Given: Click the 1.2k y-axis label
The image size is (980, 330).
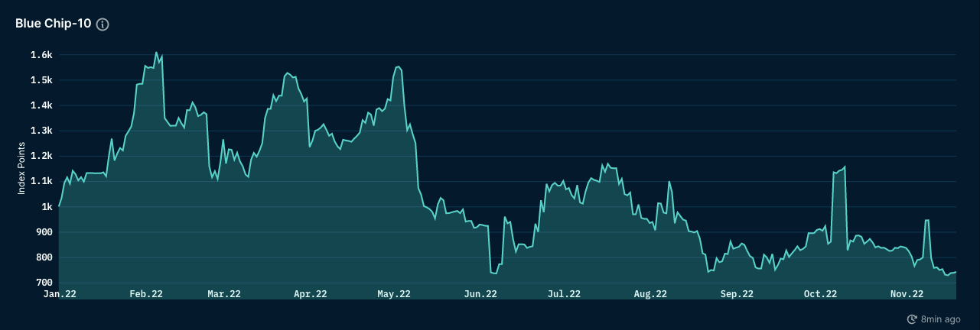Looking at the screenshot, I should (x=41, y=156).
